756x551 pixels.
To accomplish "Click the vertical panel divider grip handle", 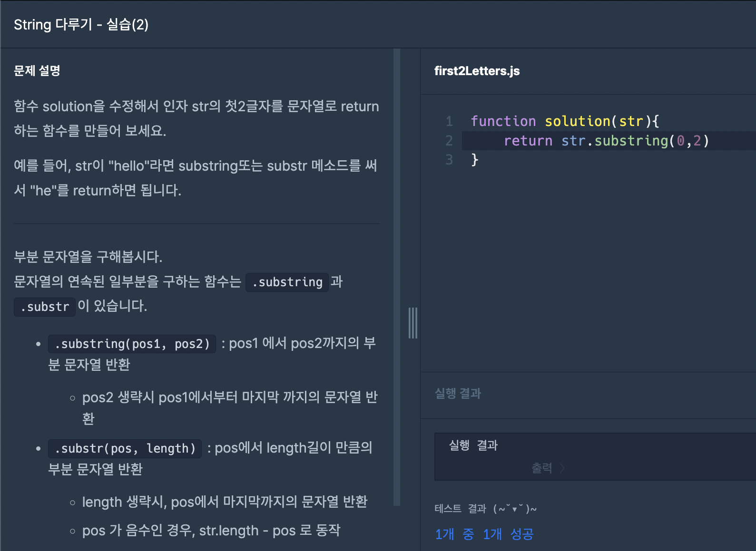I will (413, 323).
